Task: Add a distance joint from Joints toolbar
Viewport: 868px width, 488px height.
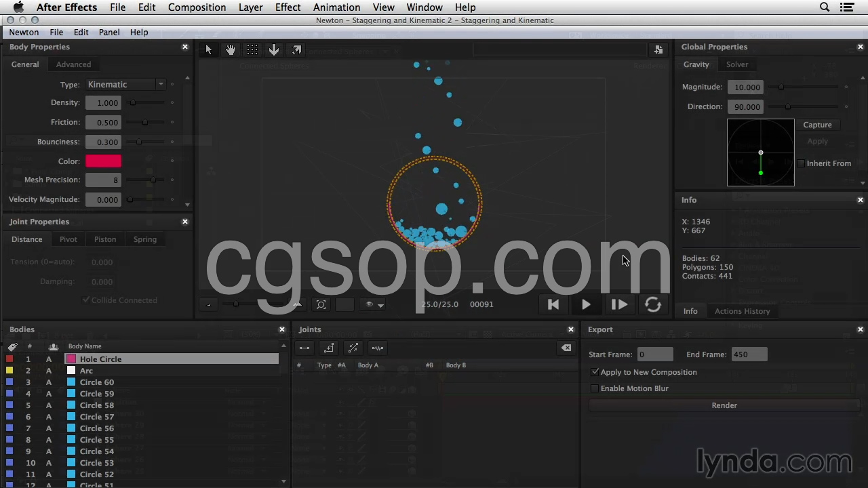Action: pyautogui.click(x=304, y=348)
